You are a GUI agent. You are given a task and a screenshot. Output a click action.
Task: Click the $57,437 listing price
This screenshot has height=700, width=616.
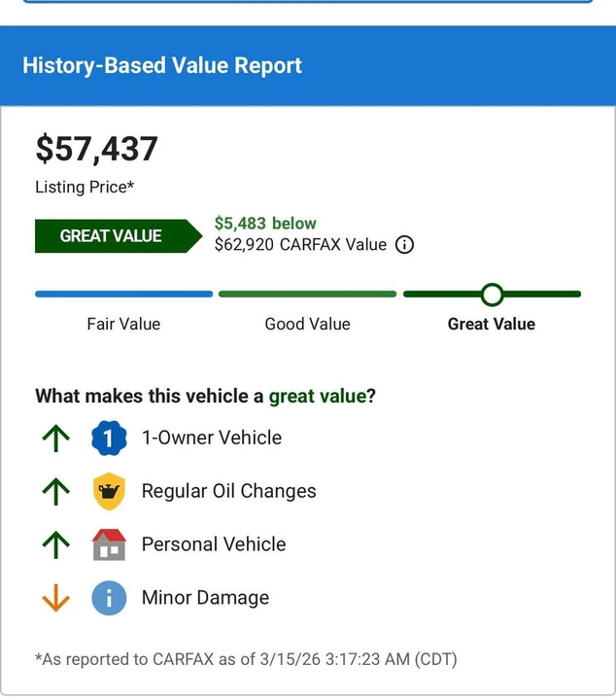96,149
